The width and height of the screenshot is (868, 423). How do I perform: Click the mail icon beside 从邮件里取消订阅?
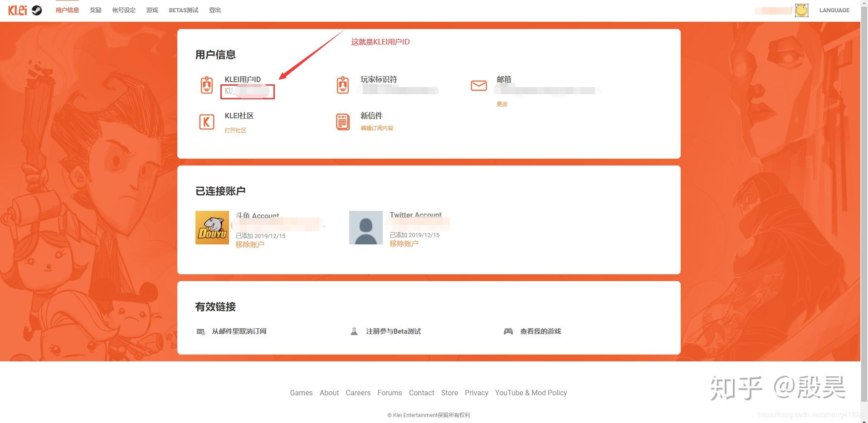pyautogui.click(x=200, y=331)
